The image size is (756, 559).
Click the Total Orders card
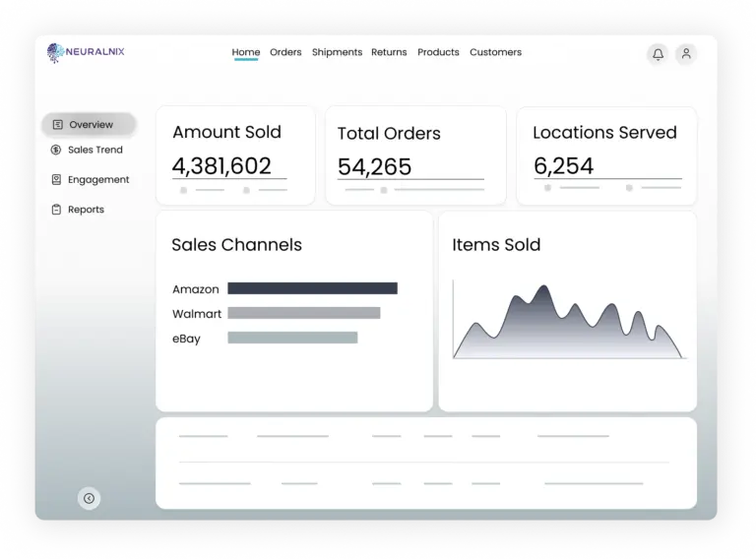pyautogui.click(x=415, y=155)
